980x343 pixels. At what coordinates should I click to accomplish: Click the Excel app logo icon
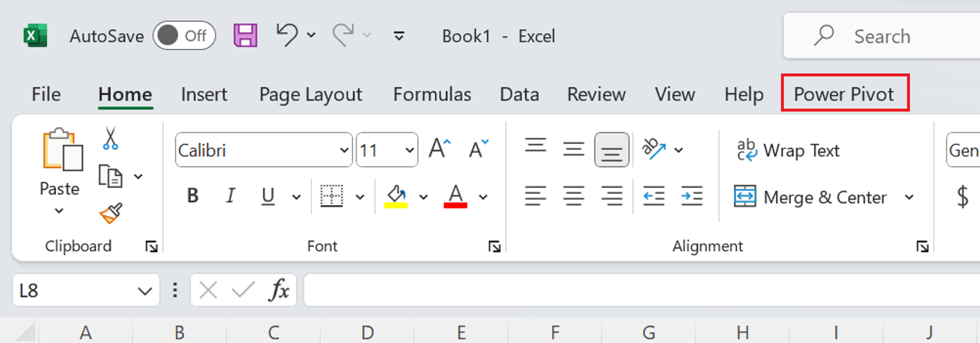(x=35, y=36)
